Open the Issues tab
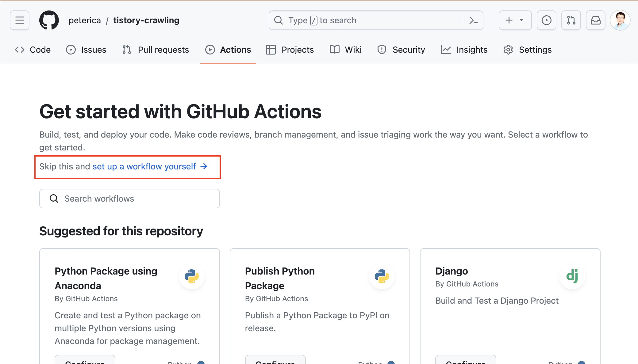Image resolution: width=638 pixels, height=364 pixels. click(86, 50)
